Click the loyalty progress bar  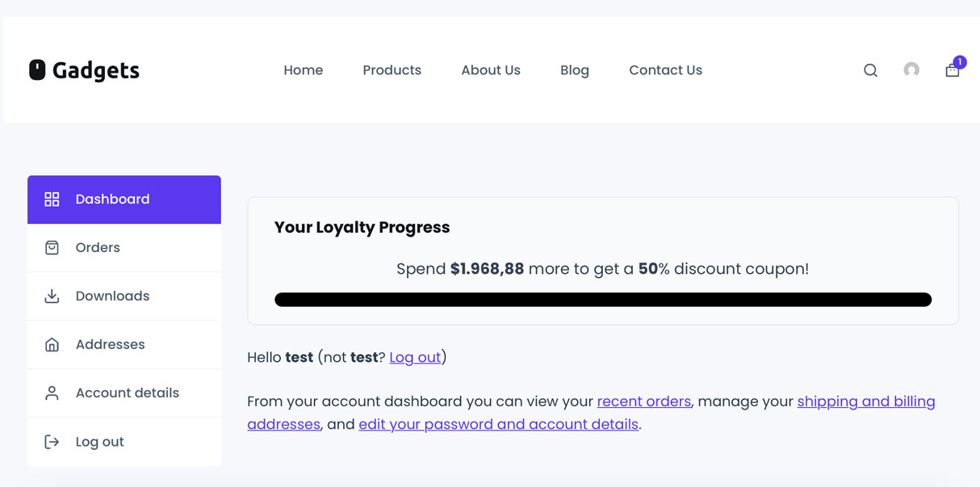tap(603, 300)
